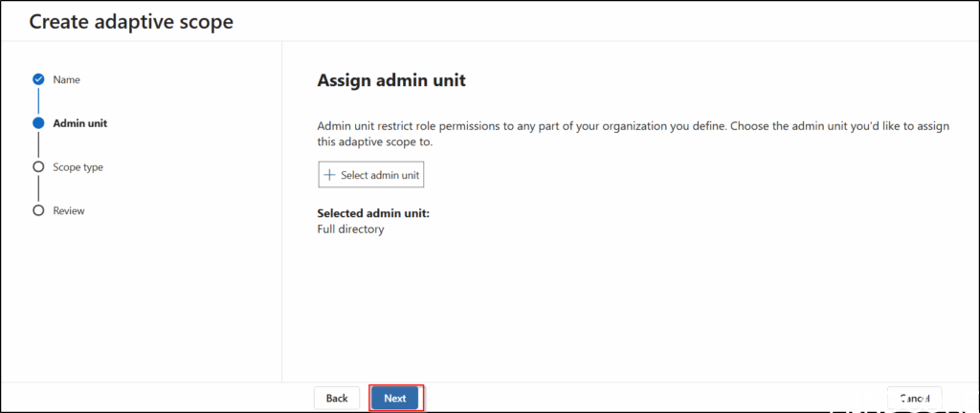Click the Create adaptive scope title
Screen dimensions: 980x413
[x=131, y=21]
